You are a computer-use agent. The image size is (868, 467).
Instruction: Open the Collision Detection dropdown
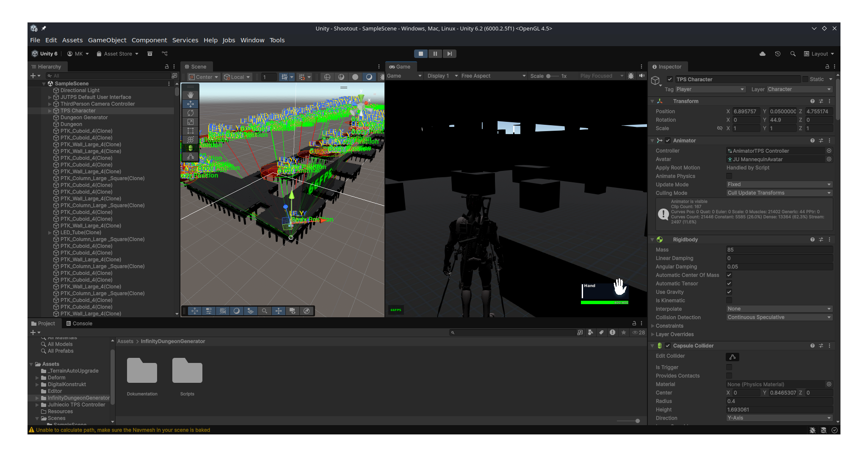click(779, 317)
